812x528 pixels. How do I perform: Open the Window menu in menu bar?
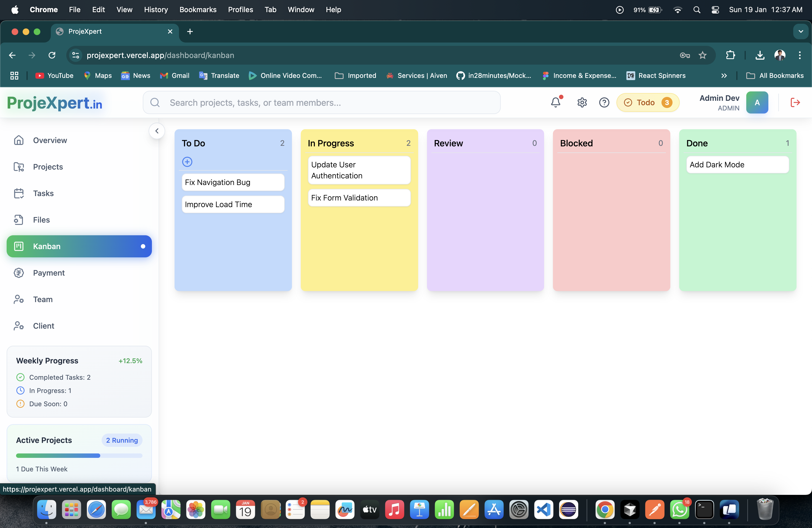pos(300,10)
